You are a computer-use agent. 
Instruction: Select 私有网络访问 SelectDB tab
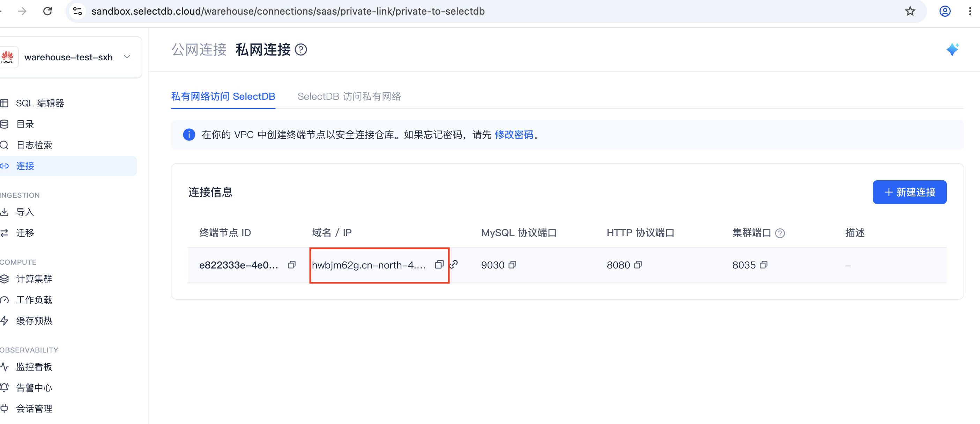coord(223,97)
